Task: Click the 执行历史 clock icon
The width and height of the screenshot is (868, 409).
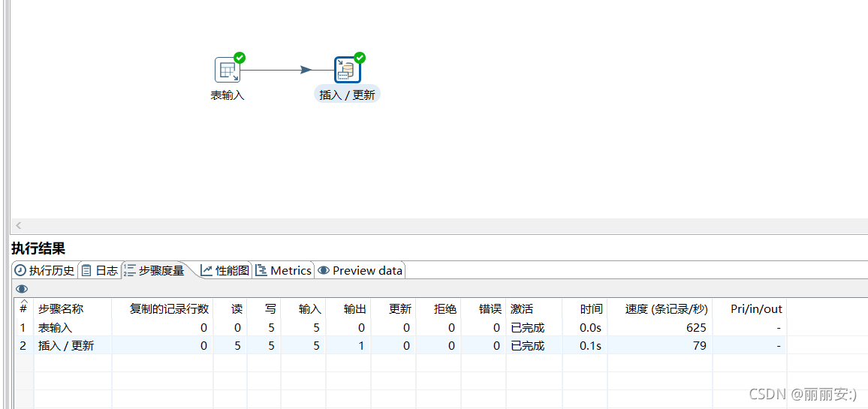Action: [20, 271]
